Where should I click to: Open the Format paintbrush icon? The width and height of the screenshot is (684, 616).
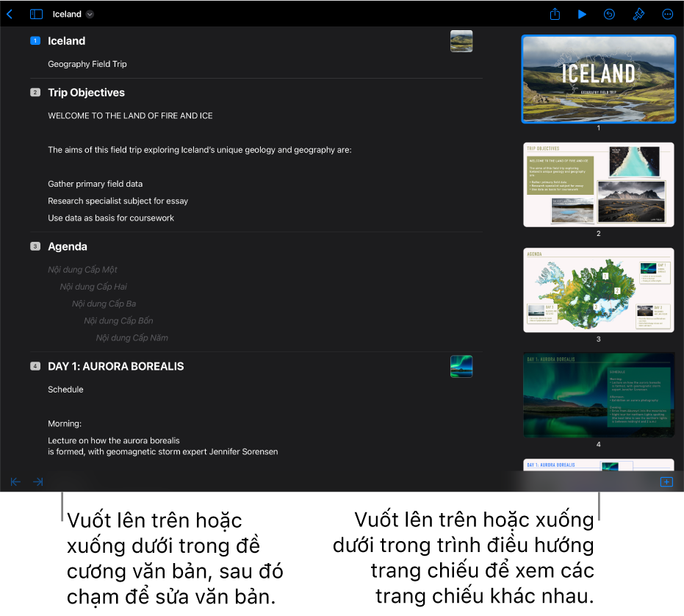click(x=638, y=15)
